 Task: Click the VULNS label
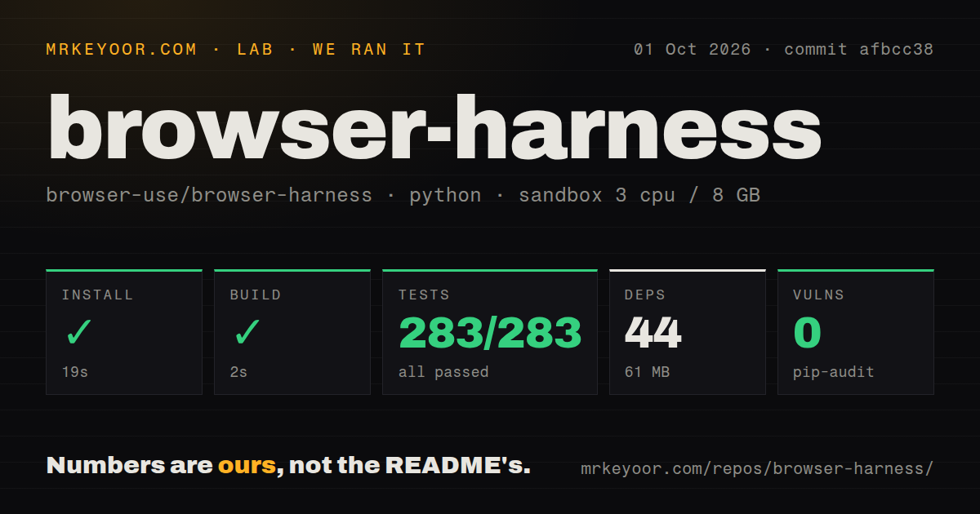pos(818,295)
